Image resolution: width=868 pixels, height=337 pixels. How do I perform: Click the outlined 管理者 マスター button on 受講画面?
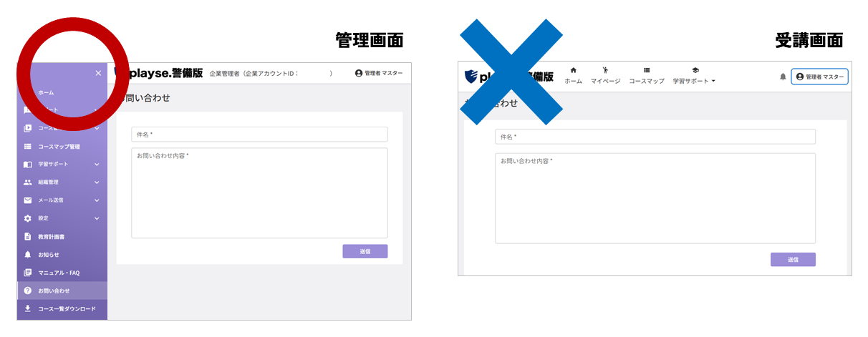pos(819,77)
